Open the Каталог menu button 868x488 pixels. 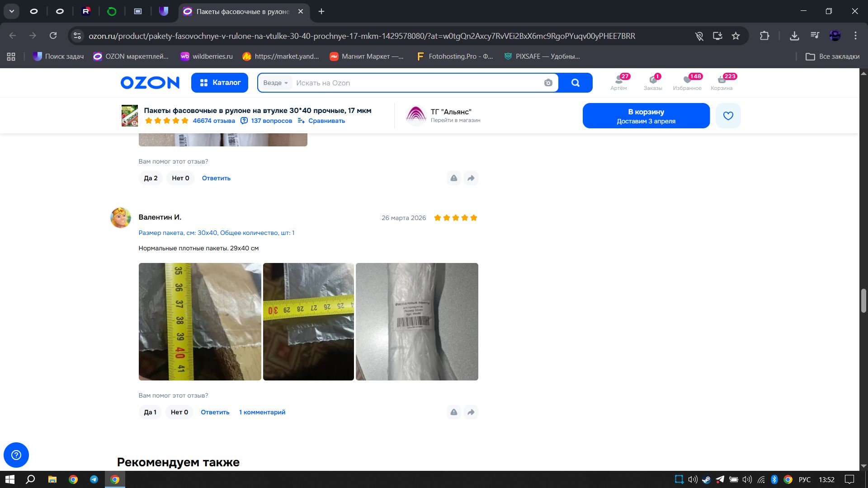[220, 83]
